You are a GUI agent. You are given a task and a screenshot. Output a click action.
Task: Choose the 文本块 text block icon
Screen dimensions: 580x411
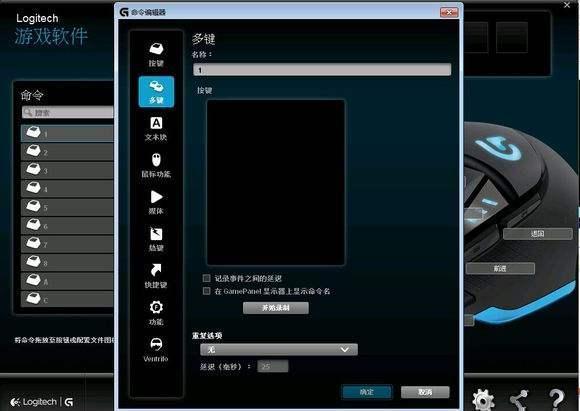coord(156,128)
